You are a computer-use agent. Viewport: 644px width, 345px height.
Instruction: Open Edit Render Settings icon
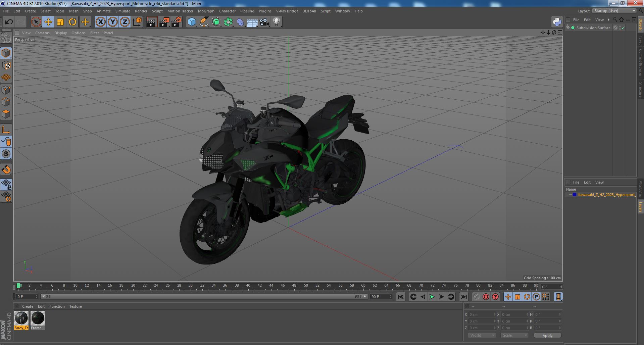click(177, 22)
